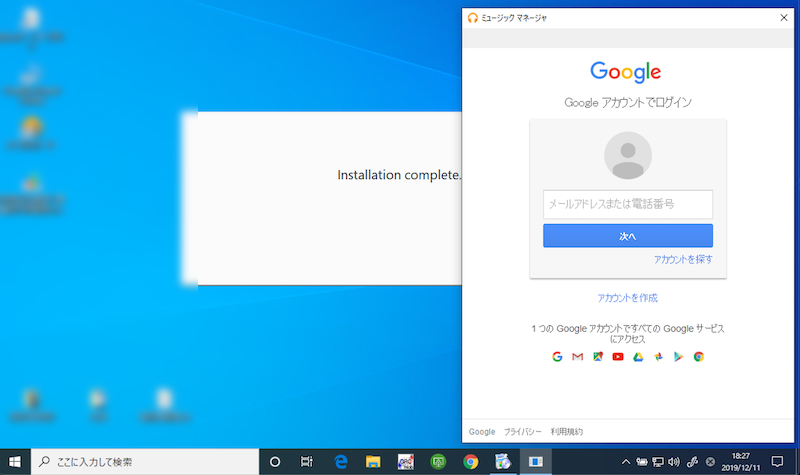800x475 pixels.
Task: Click the Google Play icon
Action: 678,357
